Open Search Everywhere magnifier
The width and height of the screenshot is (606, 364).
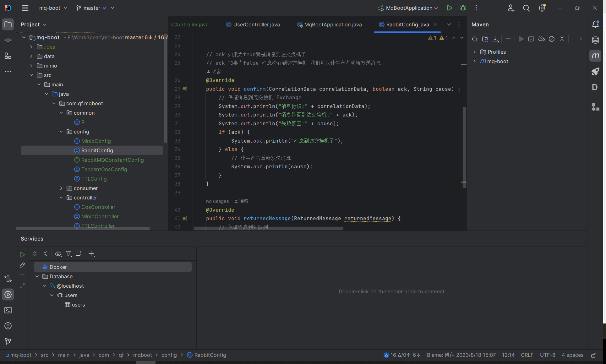pos(527,8)
